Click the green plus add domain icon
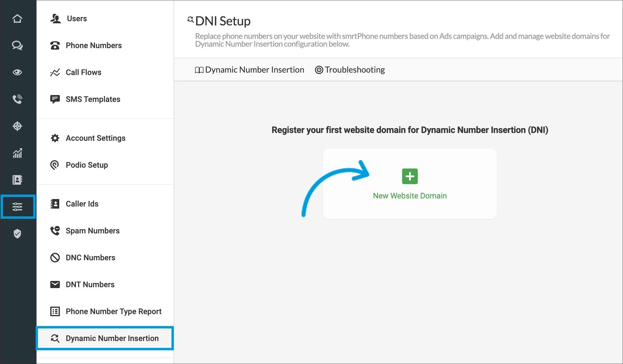The width and height of the screenshot is (623, 364). tap(410, 176)
